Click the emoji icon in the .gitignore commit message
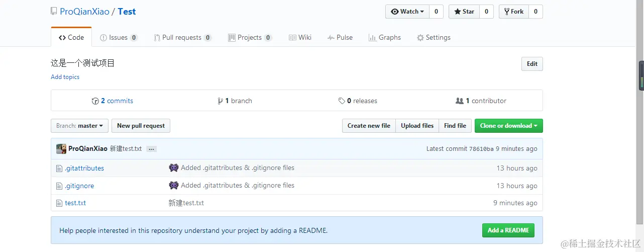644x252 pixels. (174, 185)
